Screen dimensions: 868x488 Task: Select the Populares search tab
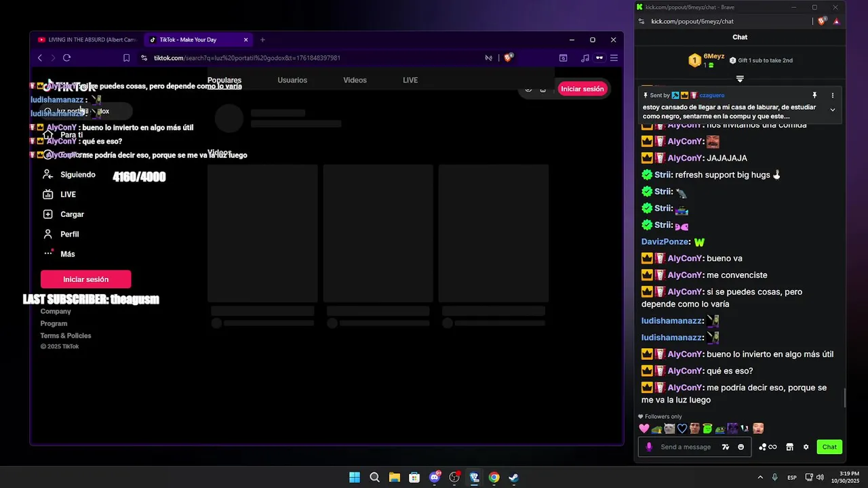point(224,80)
